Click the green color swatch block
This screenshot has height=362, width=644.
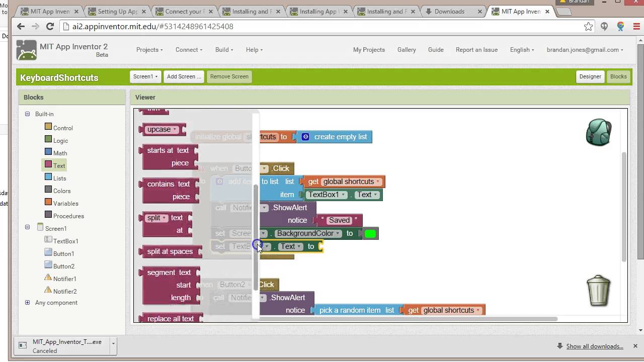(370, 233)
